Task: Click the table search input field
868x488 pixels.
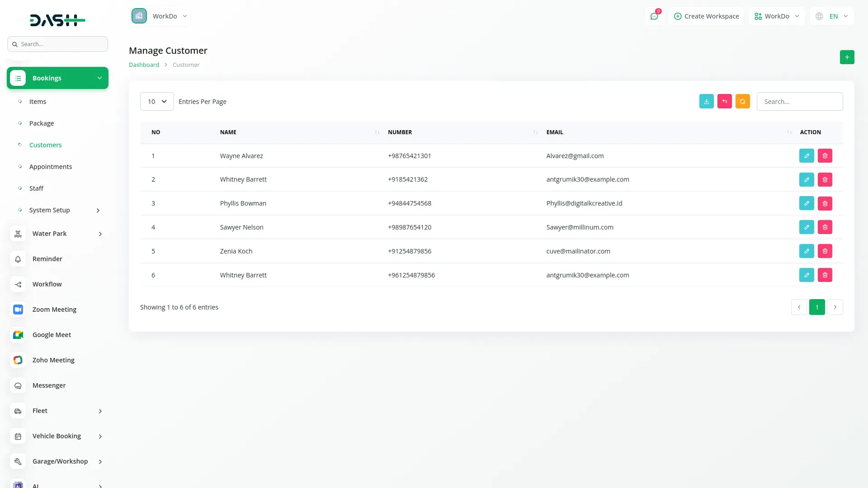Action: click(x=799, y=102)
